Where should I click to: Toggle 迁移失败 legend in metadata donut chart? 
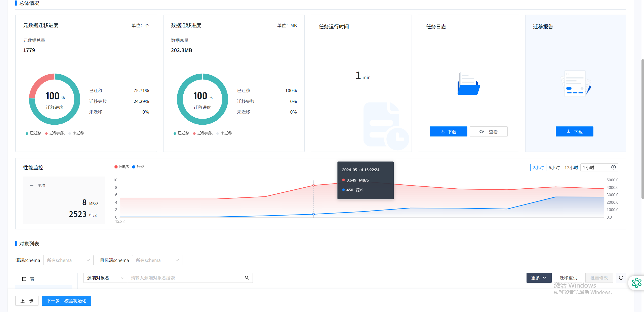55,133
